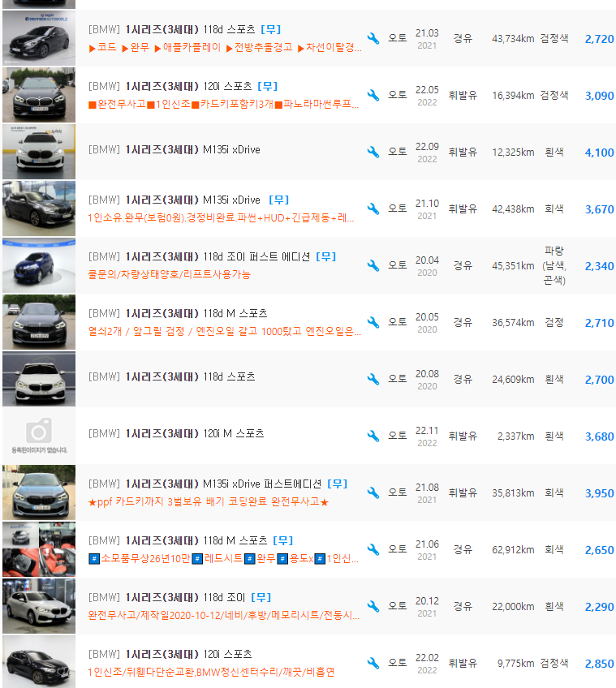Open thumbnail of gray M135i xDrive priced 3,670
This screenshot has width=616, height=688.
[x=39, y=209]
